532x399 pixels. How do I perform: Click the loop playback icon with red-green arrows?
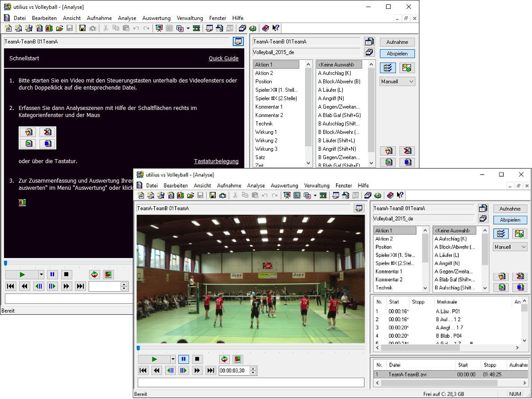coord(224,359)
